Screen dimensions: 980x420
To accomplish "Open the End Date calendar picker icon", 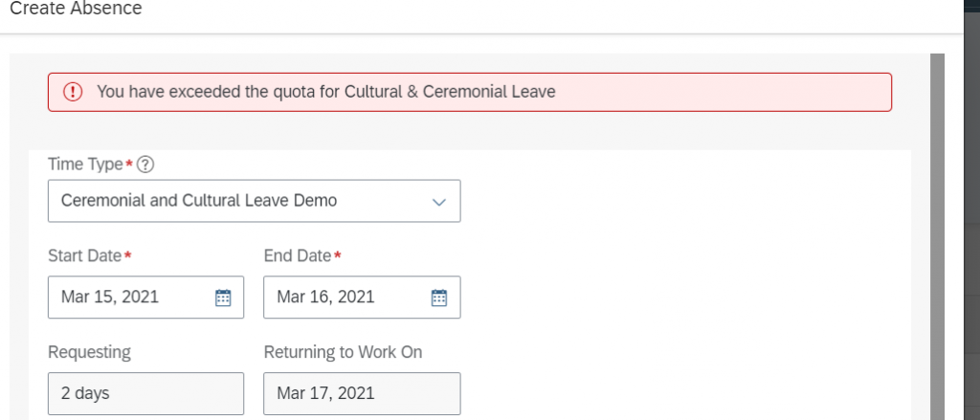I will (x=439, y=298).
